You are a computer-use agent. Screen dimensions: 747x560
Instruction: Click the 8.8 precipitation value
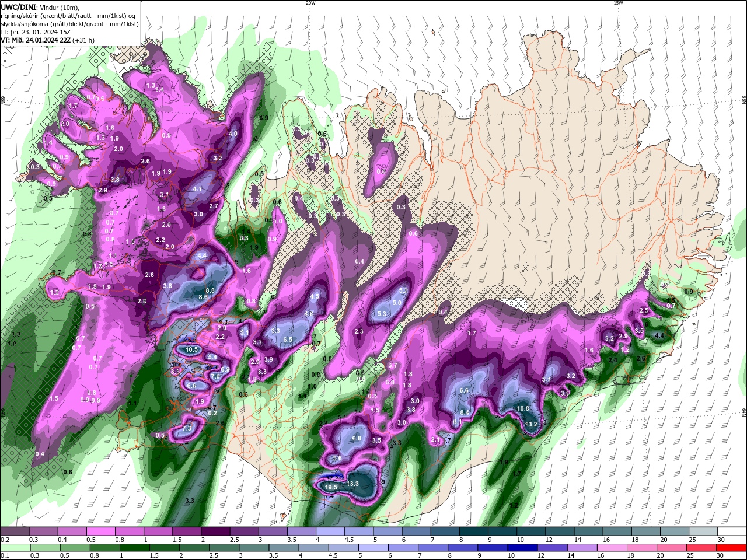click(211, 290)
